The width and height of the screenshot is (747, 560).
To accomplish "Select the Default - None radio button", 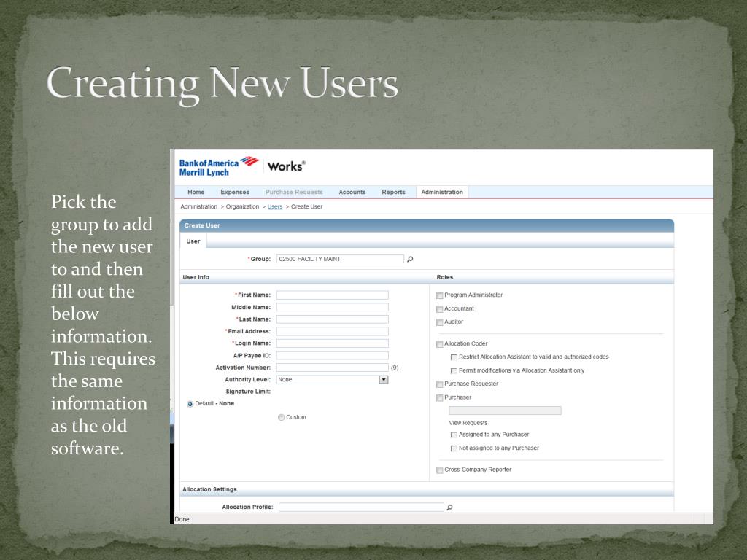I will 190,404.
